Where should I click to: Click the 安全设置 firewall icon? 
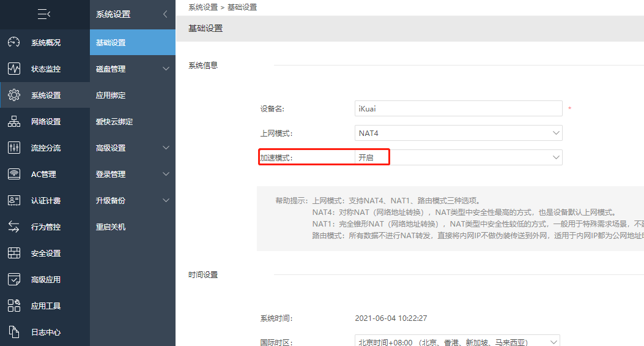(x=13, y=253)
